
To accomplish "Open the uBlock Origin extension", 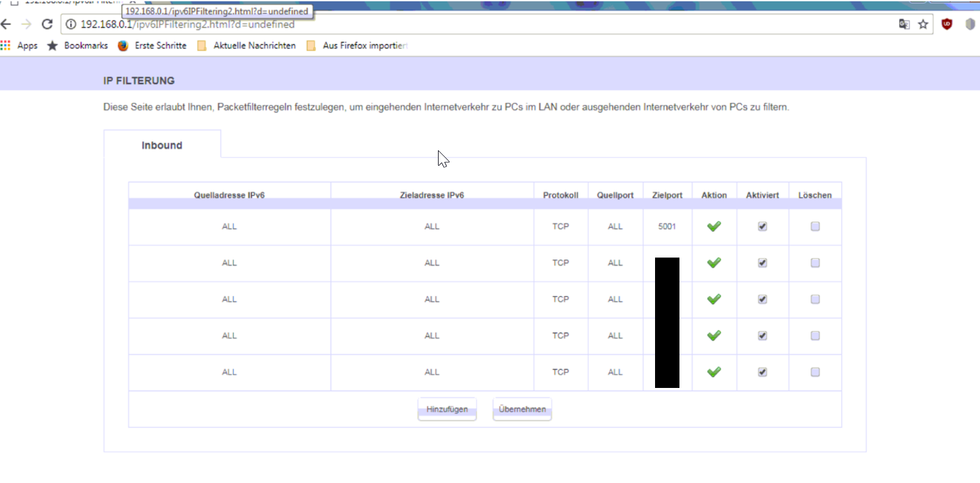I will click(947, 24).
